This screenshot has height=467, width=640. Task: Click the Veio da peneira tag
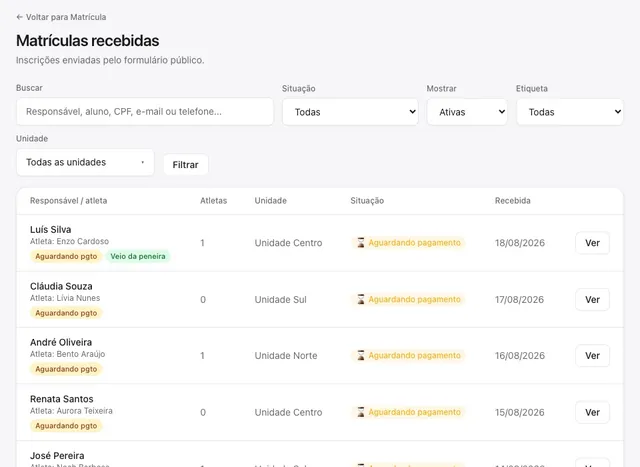[138, 256]
